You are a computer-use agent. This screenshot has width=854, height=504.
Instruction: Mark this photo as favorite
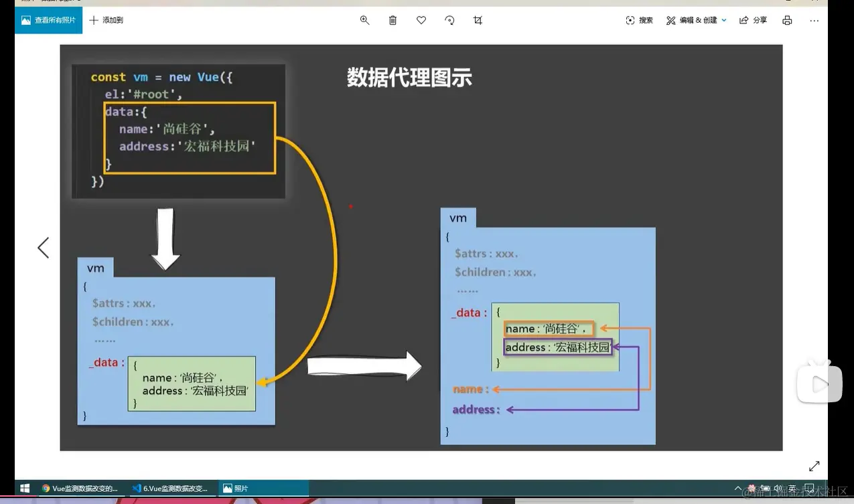point(421,20)
